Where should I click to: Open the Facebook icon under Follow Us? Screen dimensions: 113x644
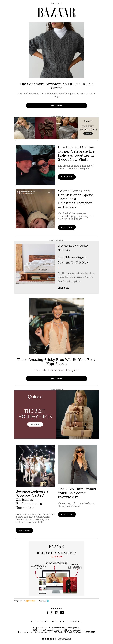(x=48, y=612)
